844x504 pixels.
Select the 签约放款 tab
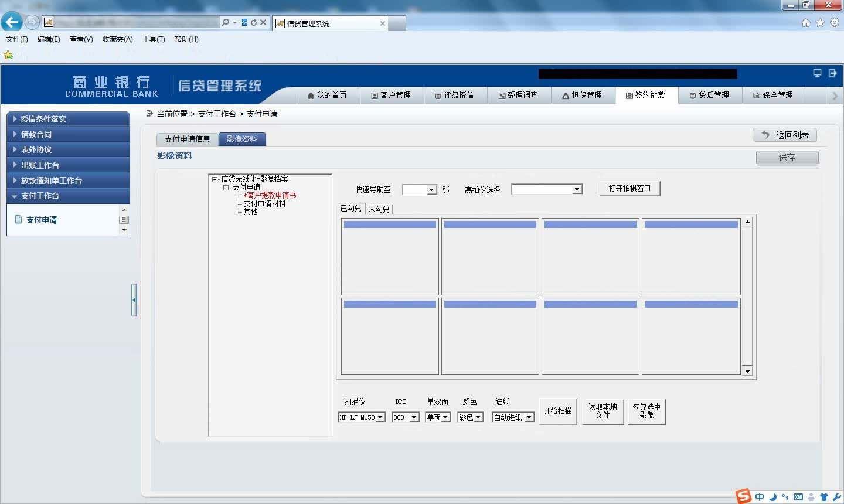pos(646,95)
